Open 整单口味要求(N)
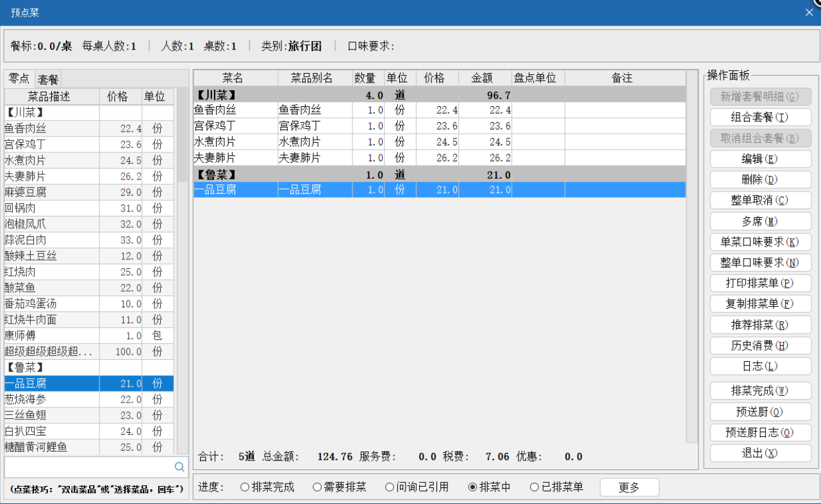 [760, 263]
